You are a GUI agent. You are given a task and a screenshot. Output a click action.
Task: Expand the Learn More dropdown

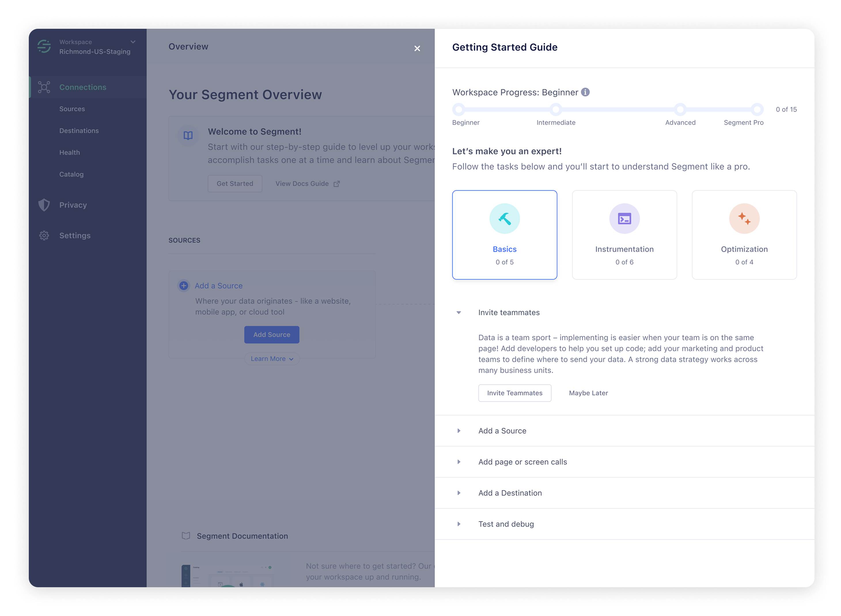(x=272, y=358)
